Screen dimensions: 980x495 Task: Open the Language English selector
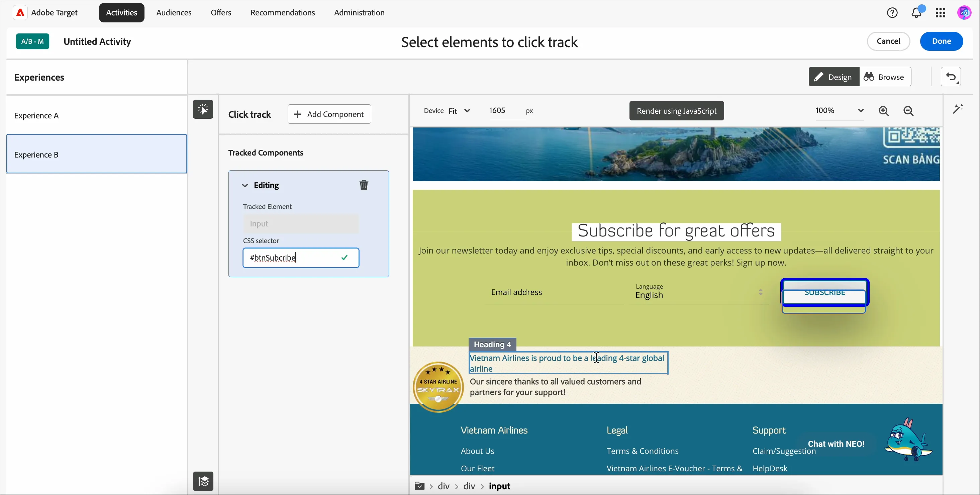[x=699, y=292]
